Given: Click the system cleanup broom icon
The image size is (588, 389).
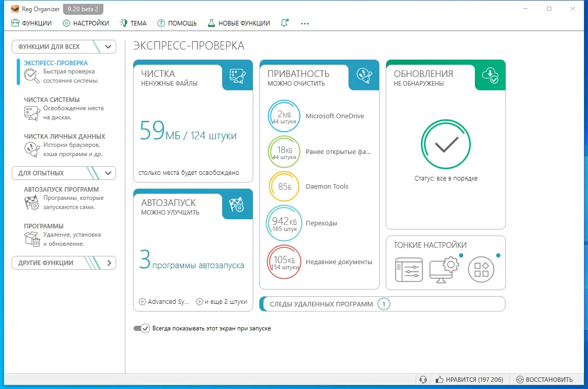Looking at the screenshot, I should (x=32, y=113).
